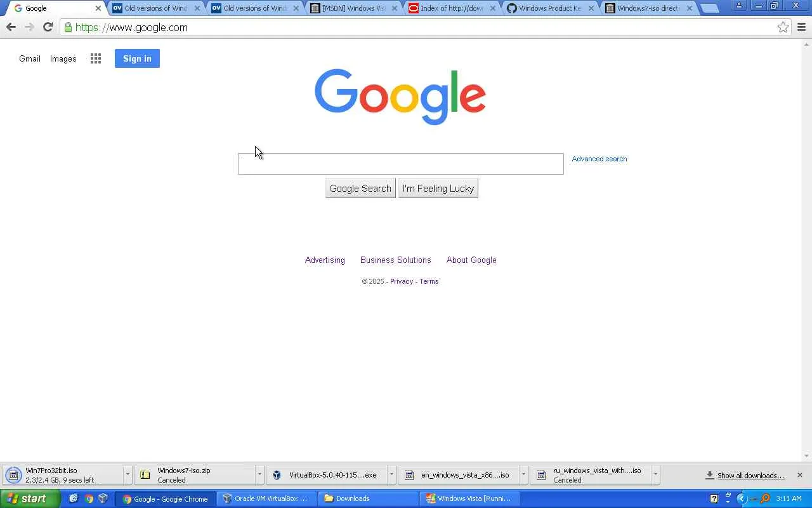Open dropdown for ru_windows_vista download
The width and height of the screenshot is (812, 508).
[x=655, y=474]
